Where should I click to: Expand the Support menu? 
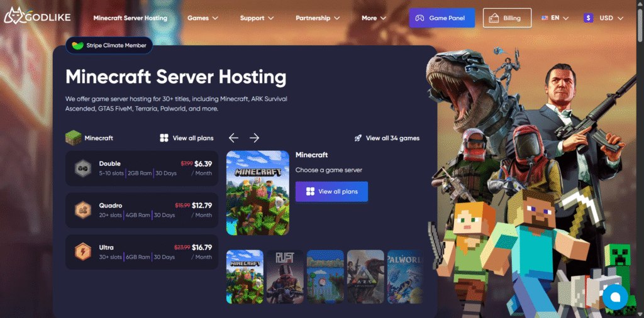257,18
